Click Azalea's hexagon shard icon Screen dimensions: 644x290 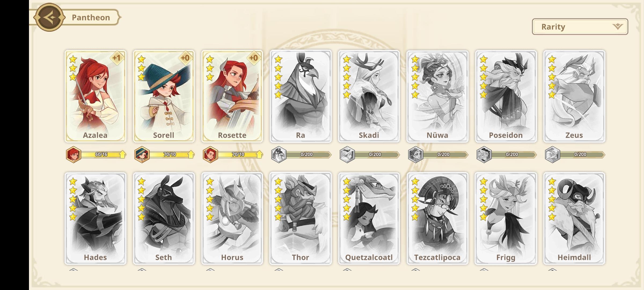(x=74, y=154)
